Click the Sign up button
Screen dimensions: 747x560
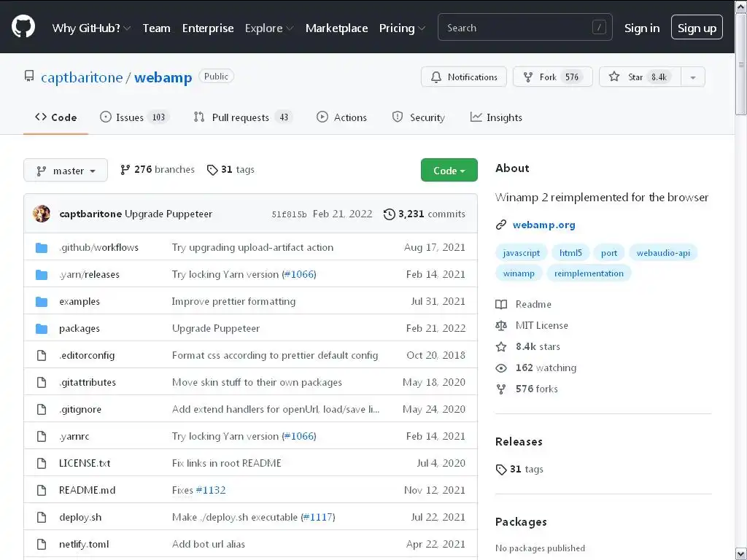click(x=697, y=27)
